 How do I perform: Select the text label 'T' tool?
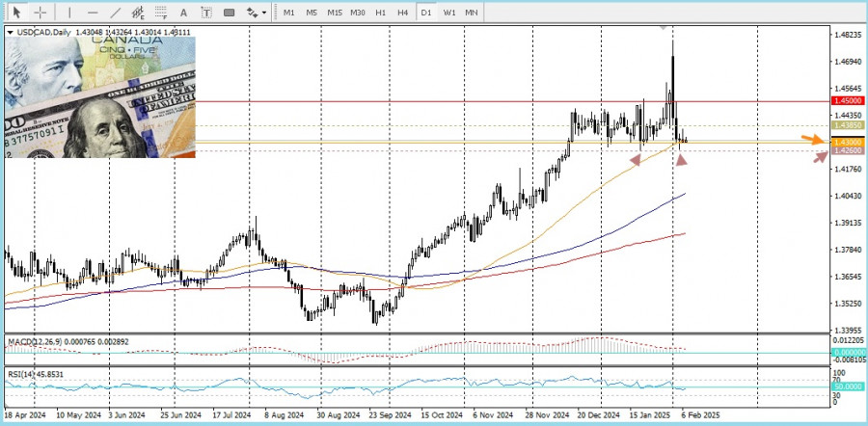pyautogui.click(x=206, y=13)
